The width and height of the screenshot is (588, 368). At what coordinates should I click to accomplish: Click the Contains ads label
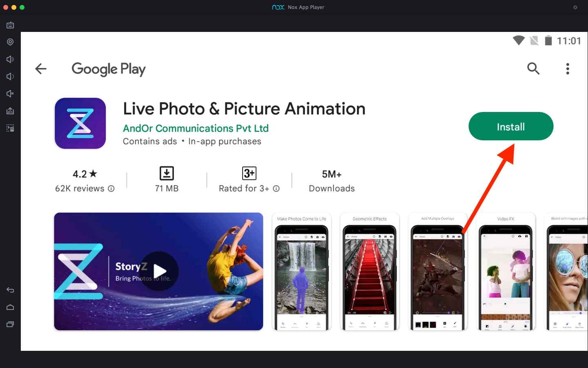[150, 141]
